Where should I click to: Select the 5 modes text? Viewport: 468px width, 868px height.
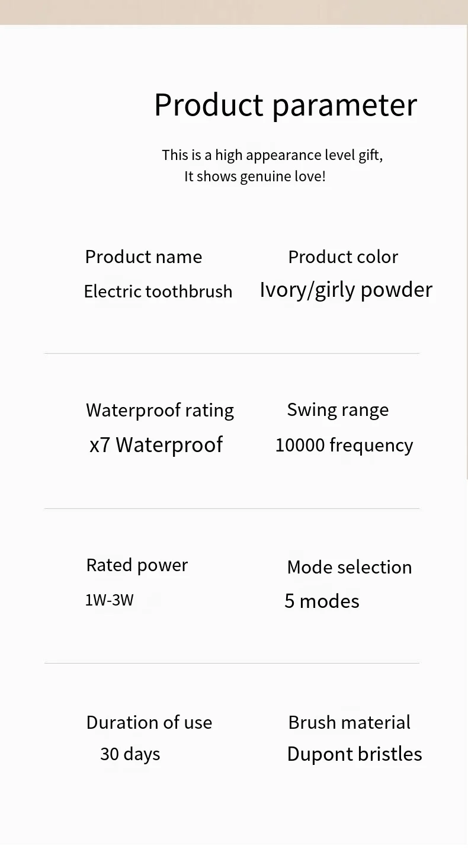322,601
